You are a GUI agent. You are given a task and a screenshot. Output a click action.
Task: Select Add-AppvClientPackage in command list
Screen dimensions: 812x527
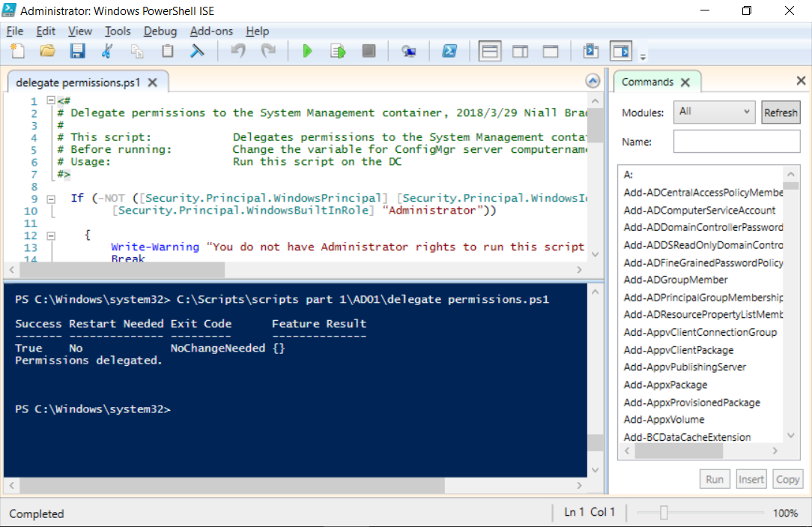679,350
